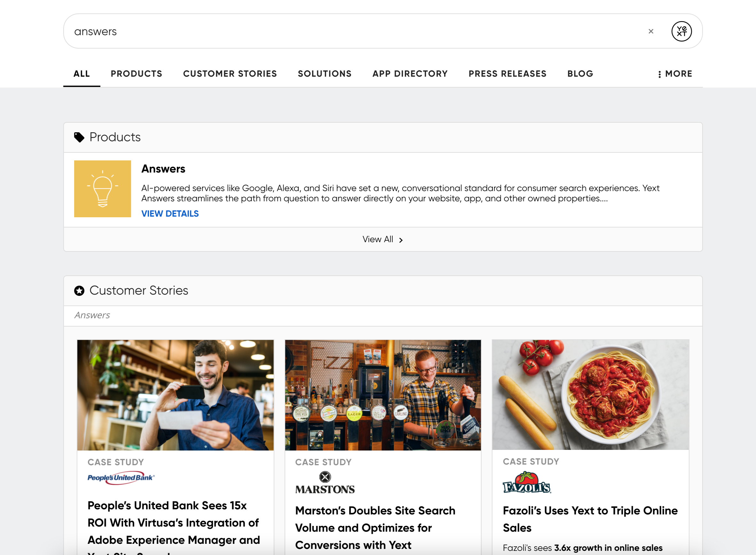Click VIEW DETAILS for the Answers product
This screenshot has height=555, width=756.
[170, 214]
